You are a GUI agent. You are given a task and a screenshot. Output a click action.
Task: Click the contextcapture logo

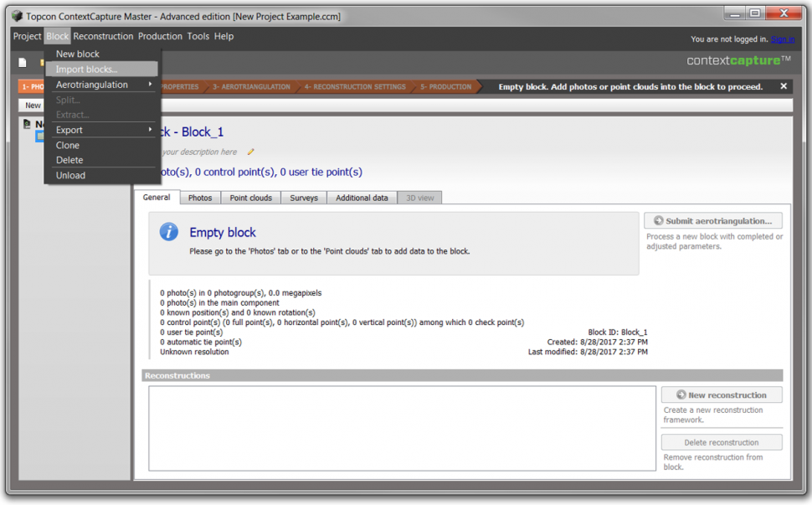[738, 60]
